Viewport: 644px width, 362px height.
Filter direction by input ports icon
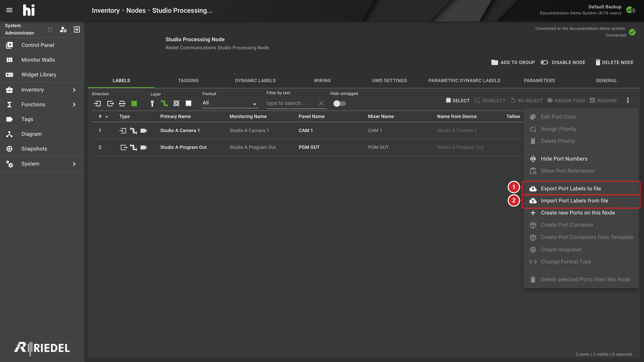(x=97, y=104)
